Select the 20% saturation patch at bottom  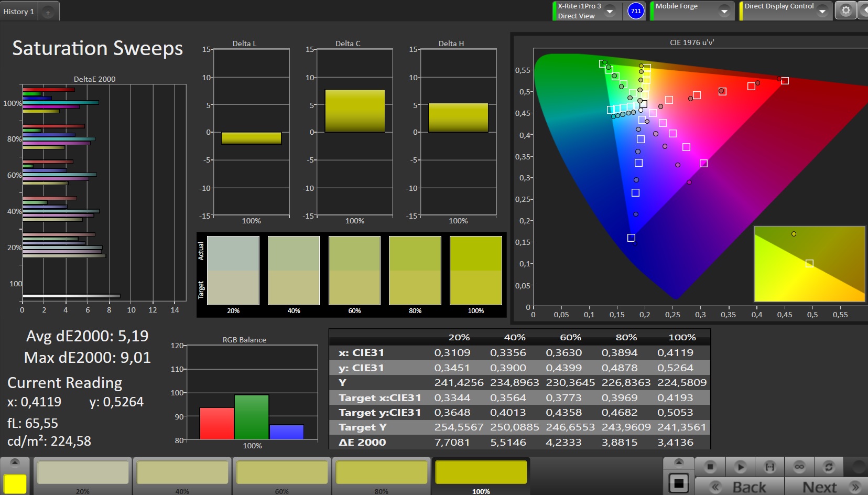83,474
